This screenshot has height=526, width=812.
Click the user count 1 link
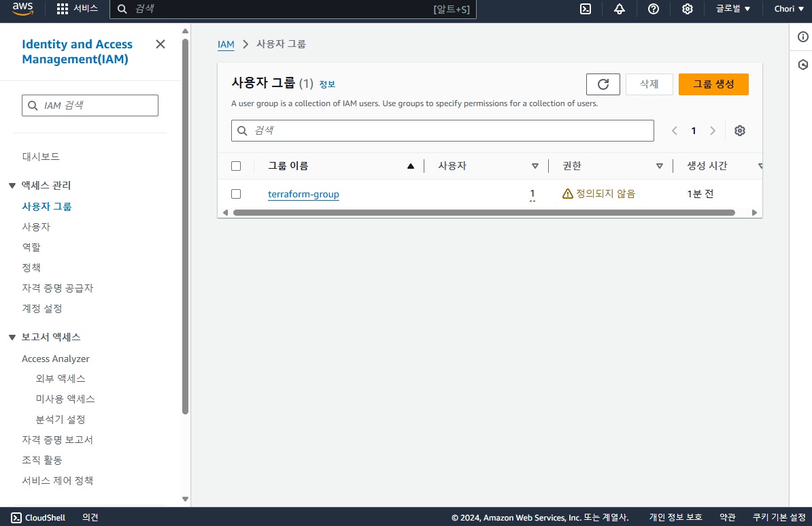532,194
